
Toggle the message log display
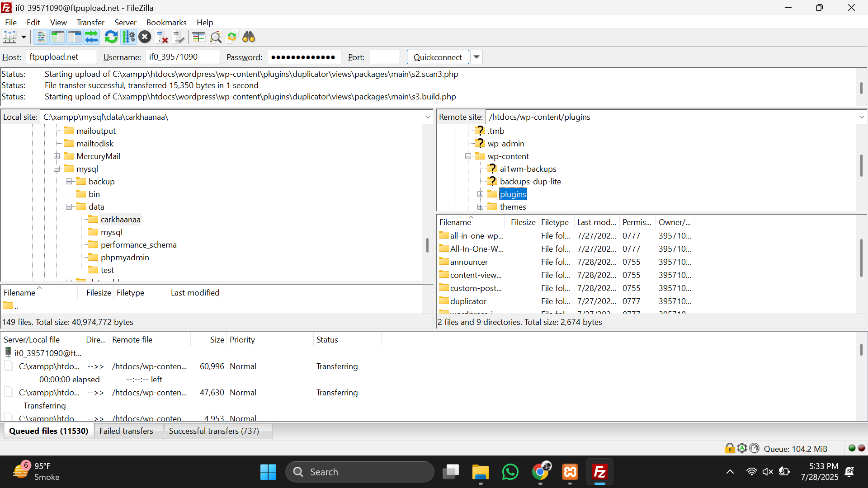pyautogui.click(x=41, y=37)
